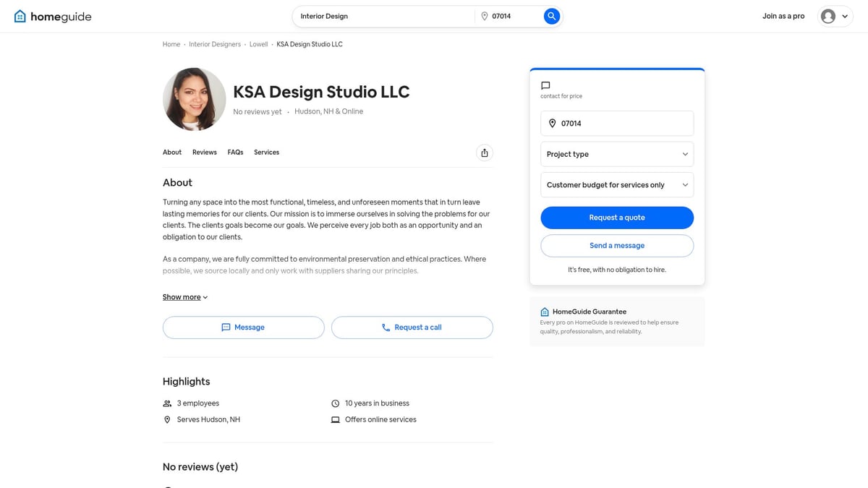
Task: Click the HomeGuide logo
Action: tap(53, 16)
